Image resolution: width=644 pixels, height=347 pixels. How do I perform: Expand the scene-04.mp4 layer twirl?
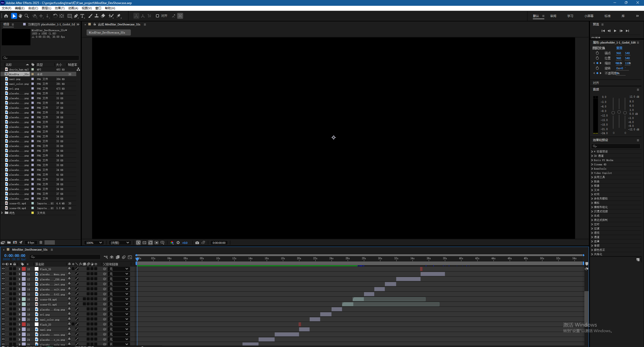(19, 299)
